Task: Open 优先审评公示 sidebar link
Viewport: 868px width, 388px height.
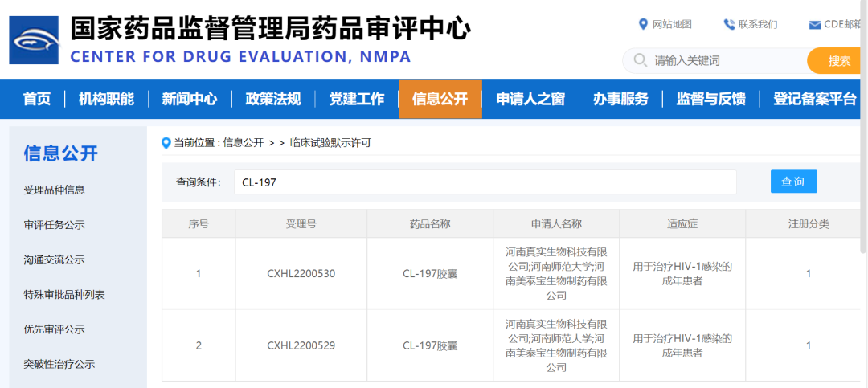Action: point(55,329)
